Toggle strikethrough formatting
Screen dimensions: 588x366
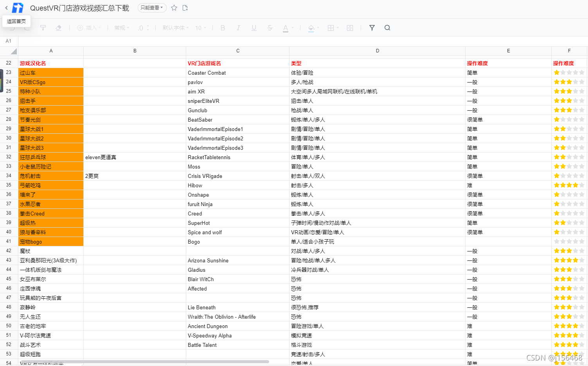(270, 28)
